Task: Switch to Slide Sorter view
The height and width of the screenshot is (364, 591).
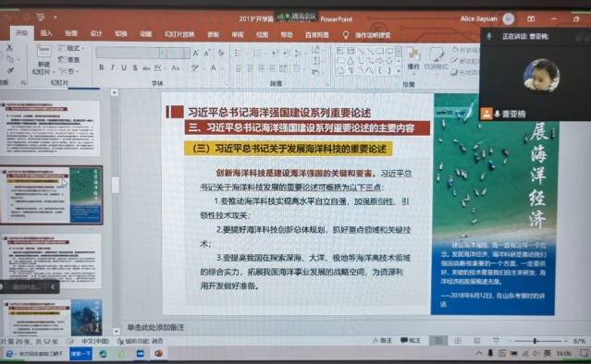Action: pyautogui.click(x=458, y=341)
